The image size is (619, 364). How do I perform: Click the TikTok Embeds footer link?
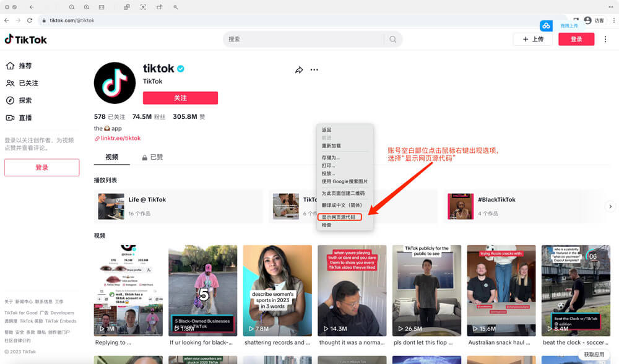click(61, 321)
